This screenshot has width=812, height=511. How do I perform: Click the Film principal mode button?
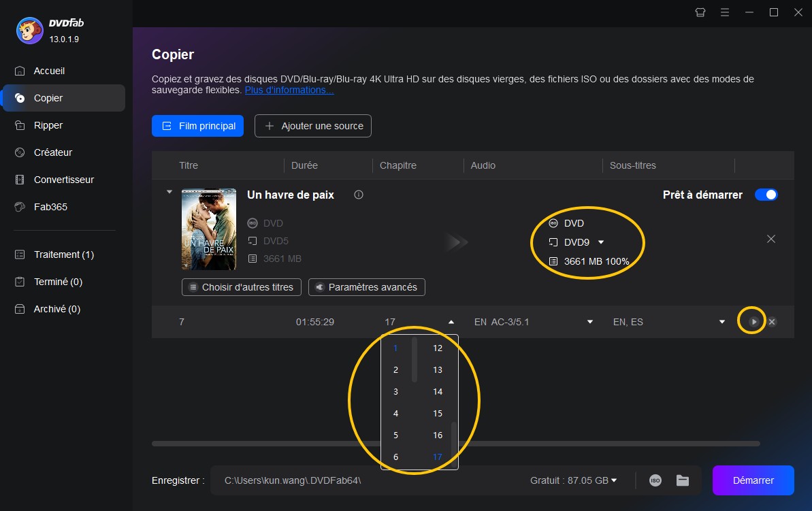pyautogui.click(x=197, y=126)
